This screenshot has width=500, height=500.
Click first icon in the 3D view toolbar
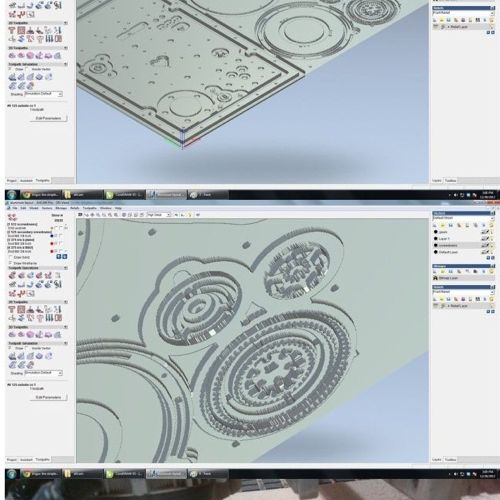(x=80, y=215)
